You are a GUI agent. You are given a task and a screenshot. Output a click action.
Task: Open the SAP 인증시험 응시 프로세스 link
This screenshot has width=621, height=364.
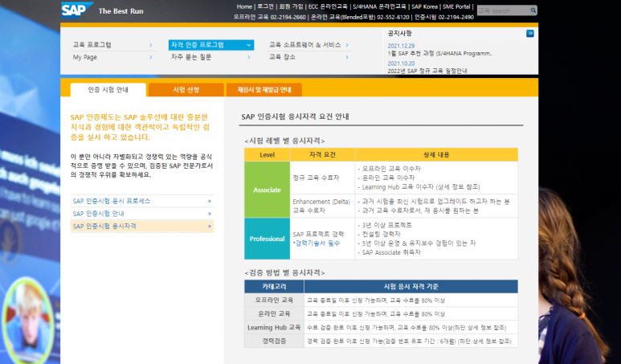click(112, 201)
